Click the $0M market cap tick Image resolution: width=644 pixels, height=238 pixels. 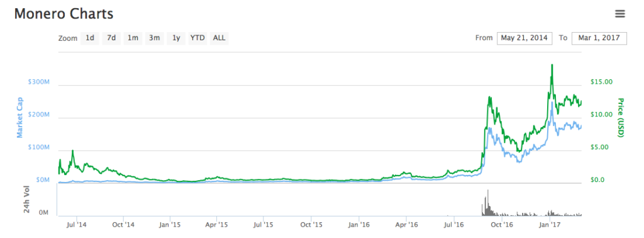coord(42,180)
